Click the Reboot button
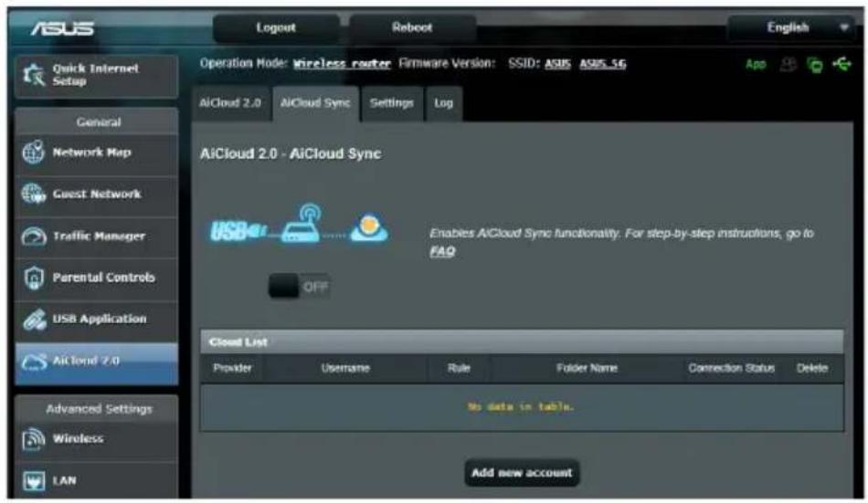 [412, 27]
